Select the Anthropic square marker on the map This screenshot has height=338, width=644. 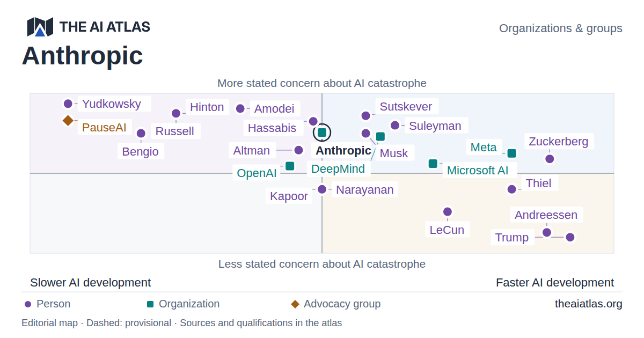(x=322, y=132)
